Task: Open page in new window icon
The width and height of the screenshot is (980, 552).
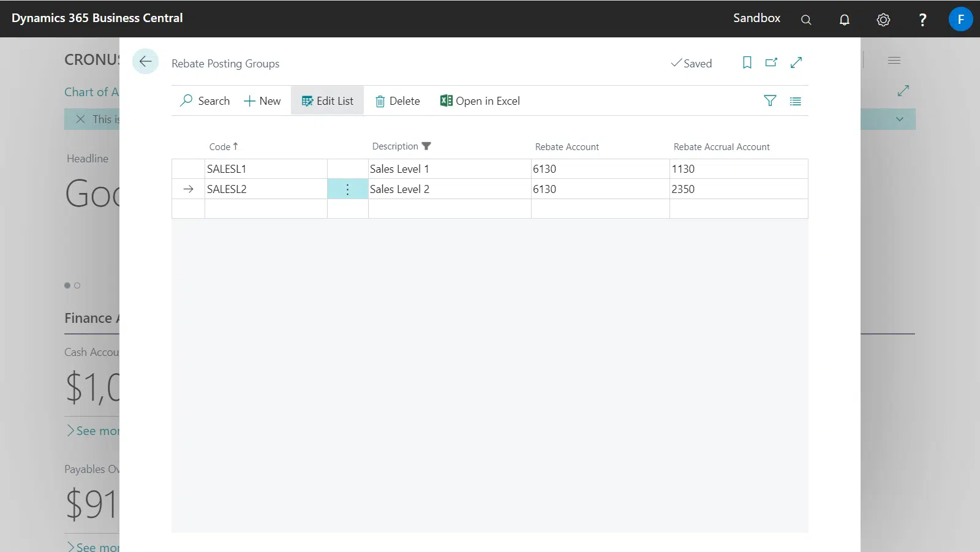Action: [771, 62]
